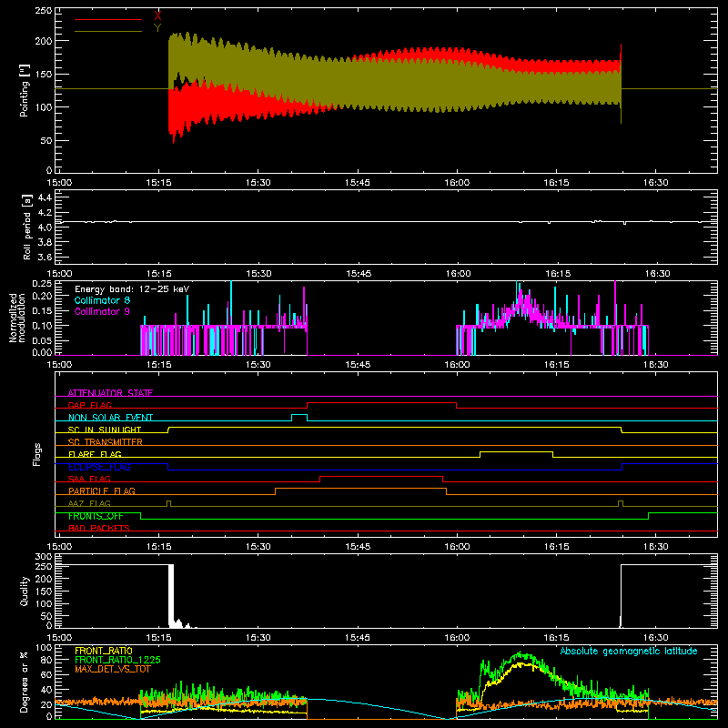This screenshot has height=728, width=728.
Task: Click the PARTICLE_FLAG raised step segment
Action: (x=360, y=489)
